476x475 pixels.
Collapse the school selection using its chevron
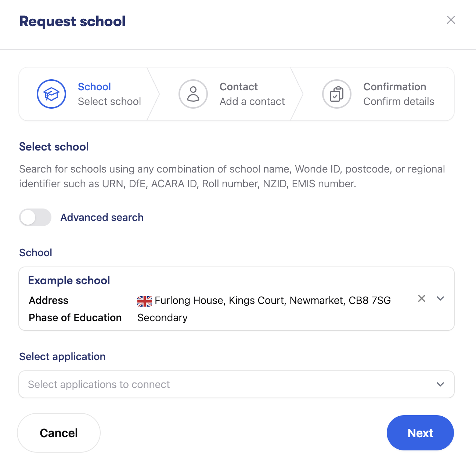point(440,298)
